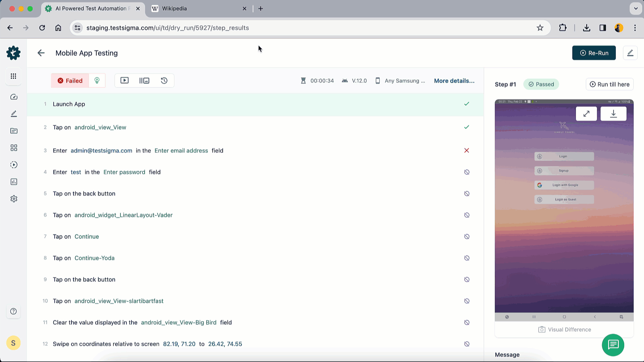Open the screenshot comparison view icon
The image size is (644, 362).
tap(144, 80)
